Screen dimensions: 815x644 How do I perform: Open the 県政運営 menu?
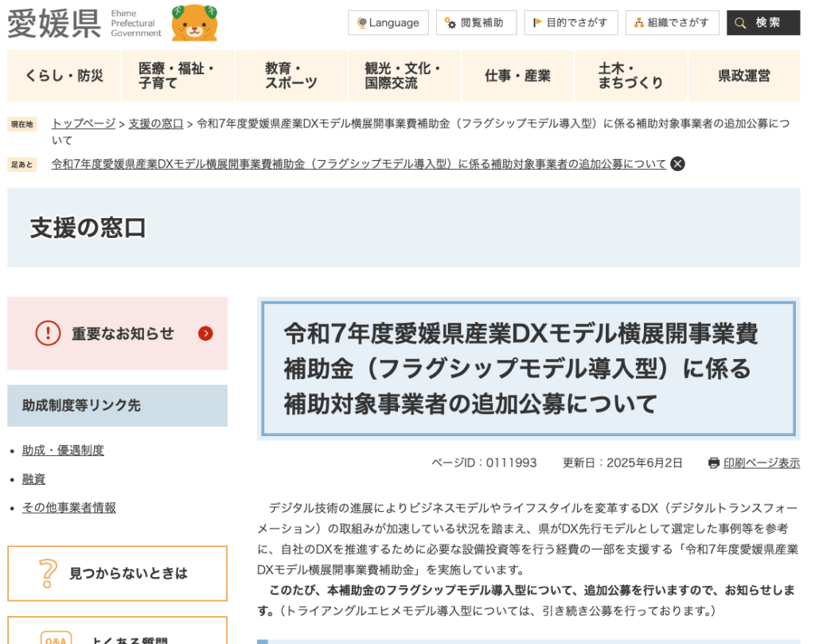744,76
